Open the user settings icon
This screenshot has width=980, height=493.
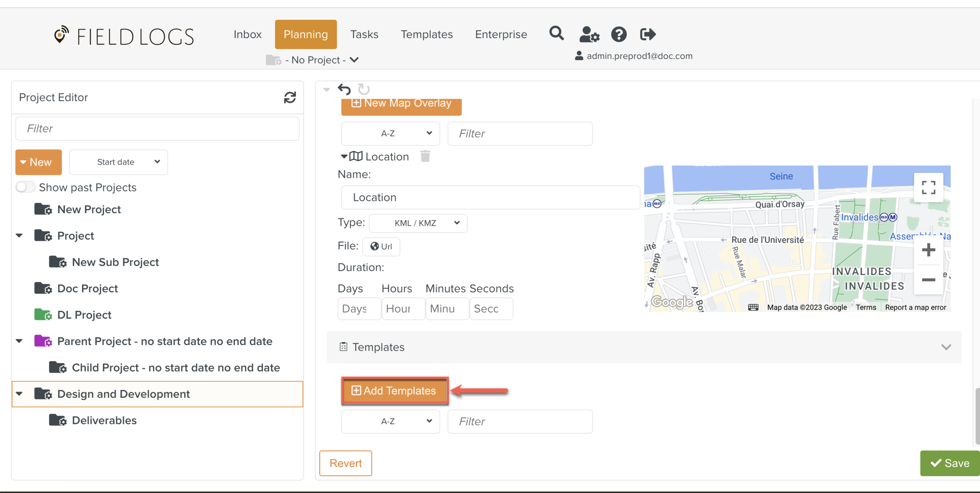pyautogui.click(x=589, y=35)
